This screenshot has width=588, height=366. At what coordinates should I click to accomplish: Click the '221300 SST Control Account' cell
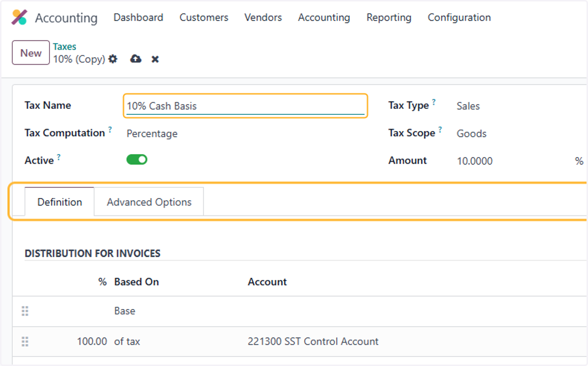[313, 341]
